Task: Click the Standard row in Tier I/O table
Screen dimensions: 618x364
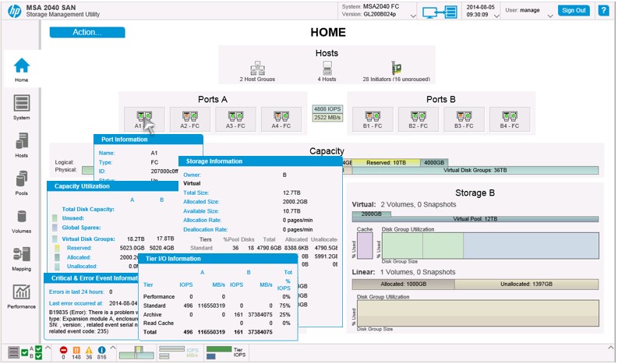Action: (x=217, y=306)
